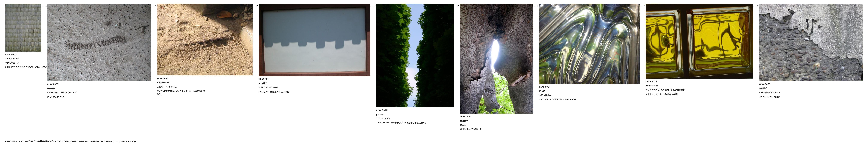Open the http://cambrian.jp footer link
The width and height of the screenshot is (868, 145).
pyautogui.click(x=125, y=141)
